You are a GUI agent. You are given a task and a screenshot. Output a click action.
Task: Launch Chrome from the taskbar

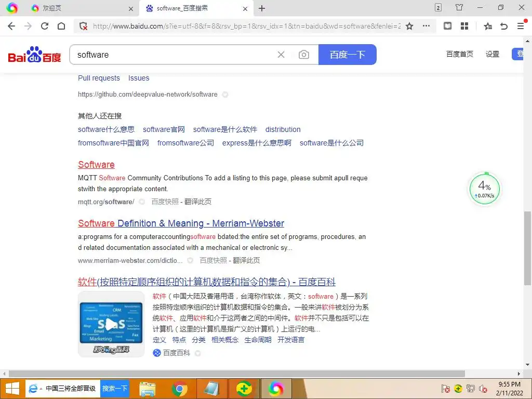click(180, 389)
